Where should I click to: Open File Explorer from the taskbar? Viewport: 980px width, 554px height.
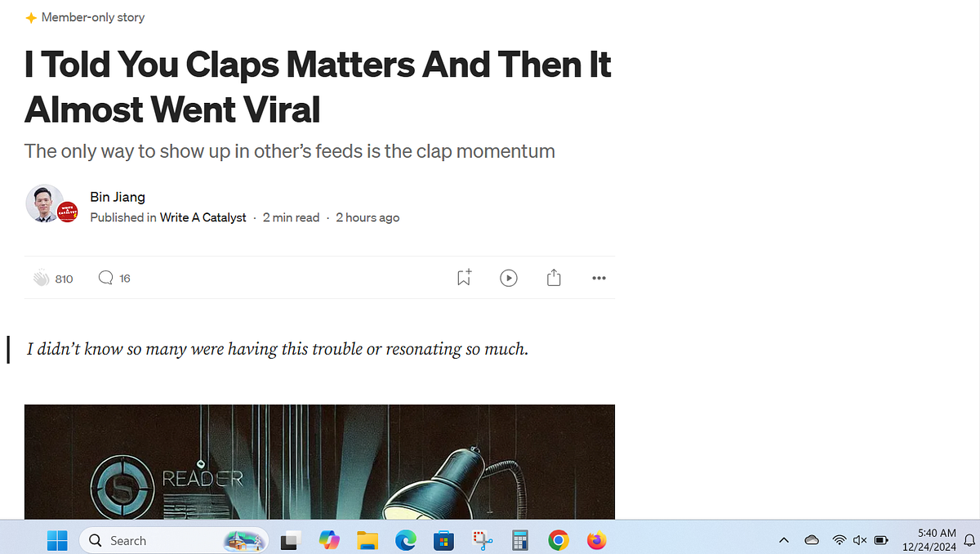click(x=367, y=540)
